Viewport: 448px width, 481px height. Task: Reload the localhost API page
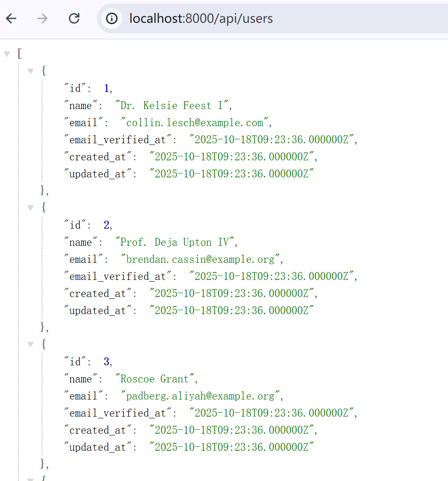point(74,18)
